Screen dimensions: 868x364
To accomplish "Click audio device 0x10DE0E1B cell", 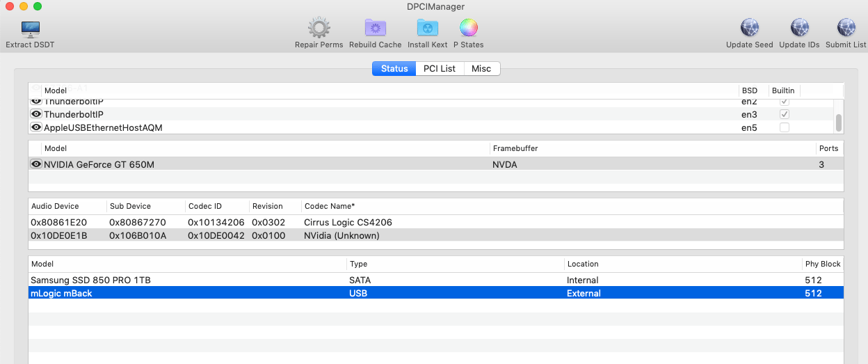I will tap(59, 235).
